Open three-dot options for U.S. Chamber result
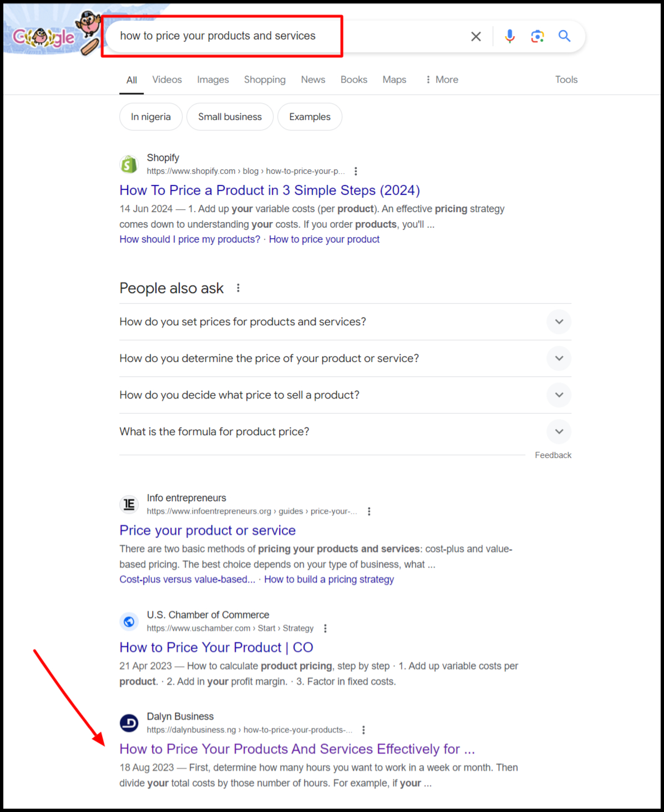 (325, 628)
